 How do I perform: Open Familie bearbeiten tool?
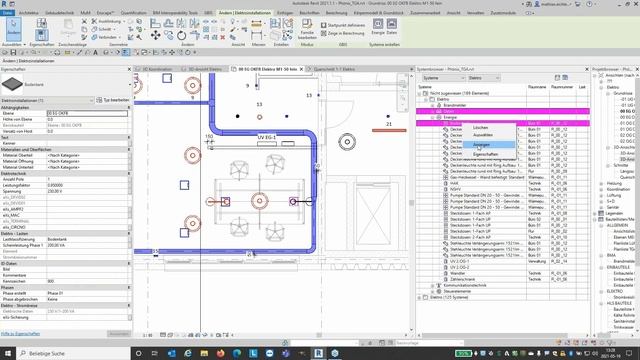pos(307,29)
